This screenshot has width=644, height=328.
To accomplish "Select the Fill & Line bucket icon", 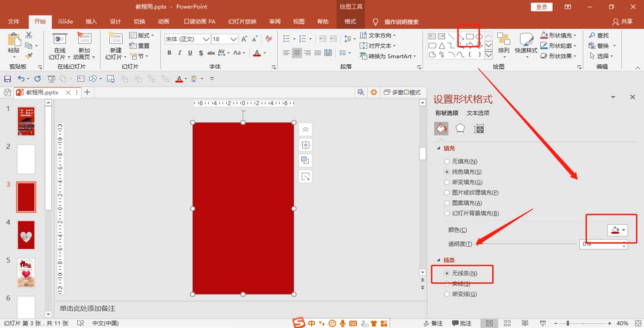I will click(x=441, y=129).
